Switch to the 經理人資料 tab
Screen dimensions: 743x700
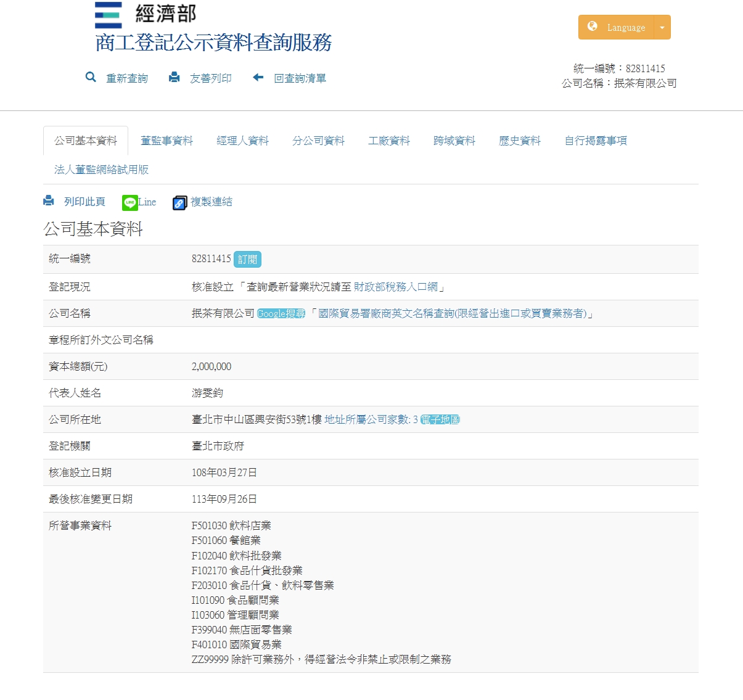click(242, 141)
